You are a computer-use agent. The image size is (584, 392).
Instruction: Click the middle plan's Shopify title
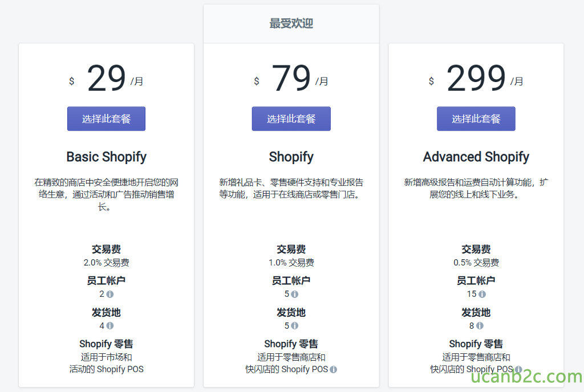(291, 157)
